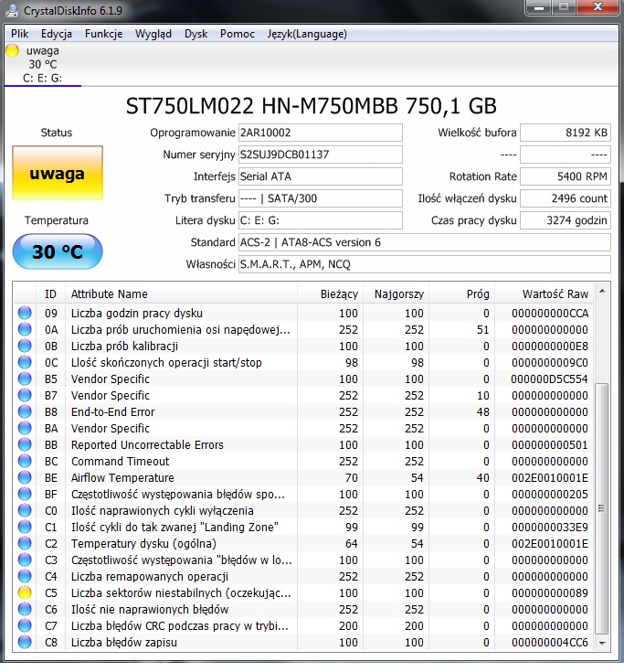
Task: Click the serial number field S2SUJ9DCB01137
Action: [321, 155]
